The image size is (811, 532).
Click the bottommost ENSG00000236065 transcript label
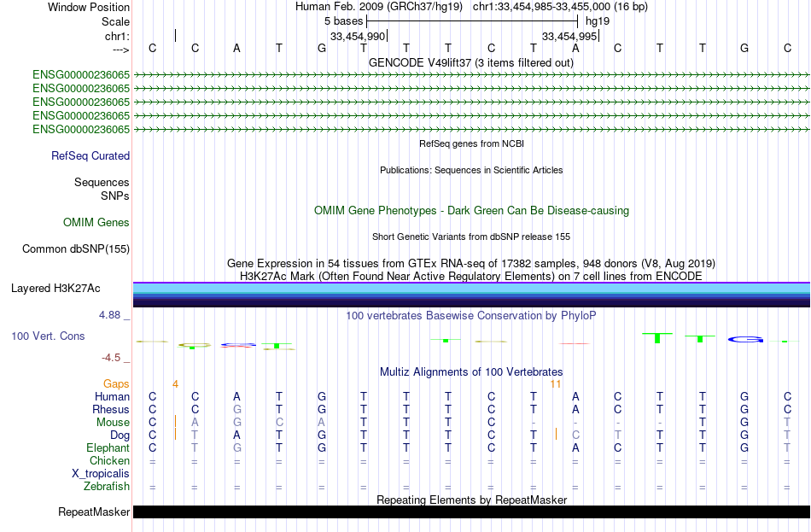pos(81,130)
